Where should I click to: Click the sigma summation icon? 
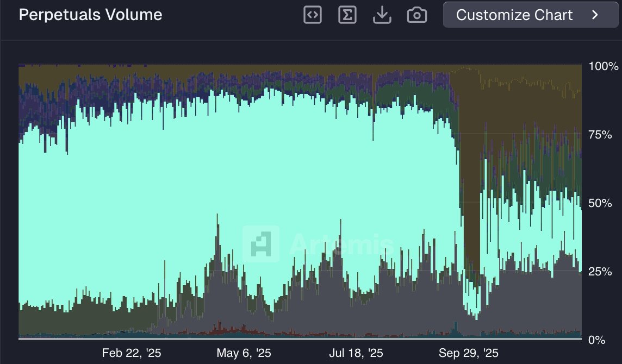pos(347,15)
